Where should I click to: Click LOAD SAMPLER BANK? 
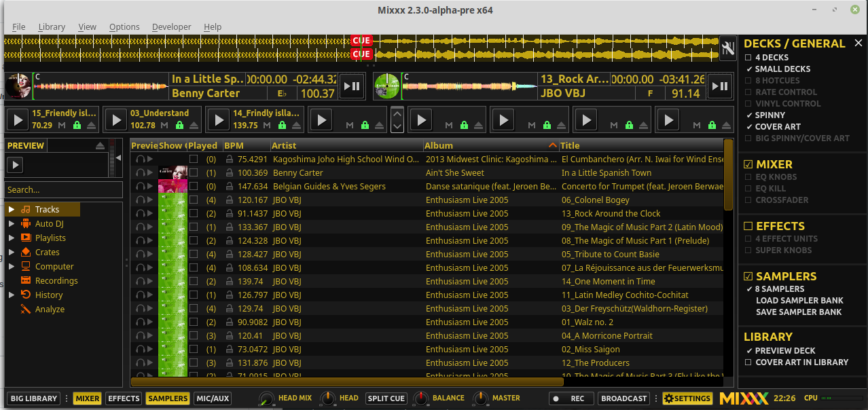click(x=799, y=301)
